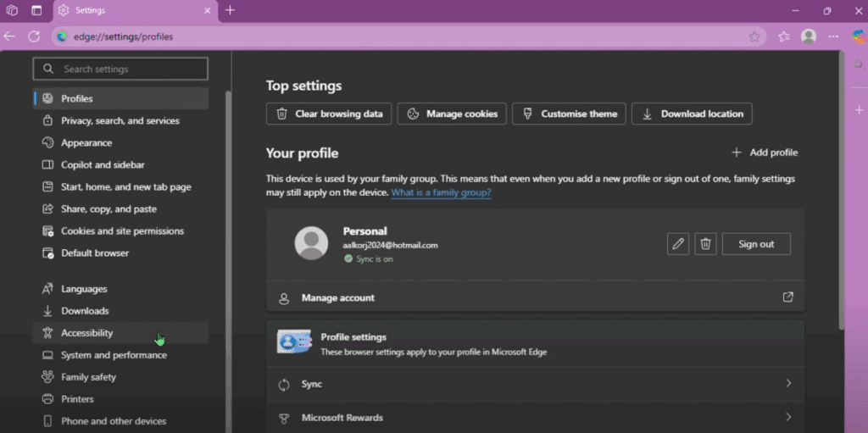Viewport: 868px width, 433px height.
Task: Open the browser profile avatar icon
Action: [x=809, y=36]
